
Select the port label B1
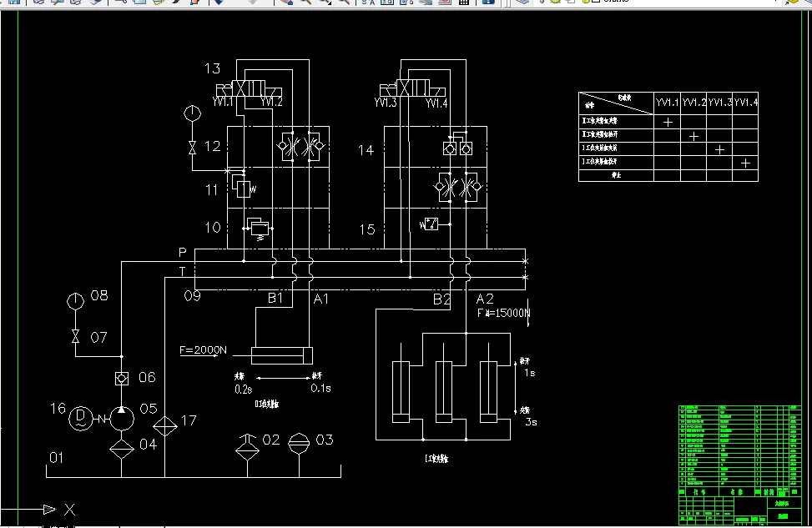coord(275,298)
